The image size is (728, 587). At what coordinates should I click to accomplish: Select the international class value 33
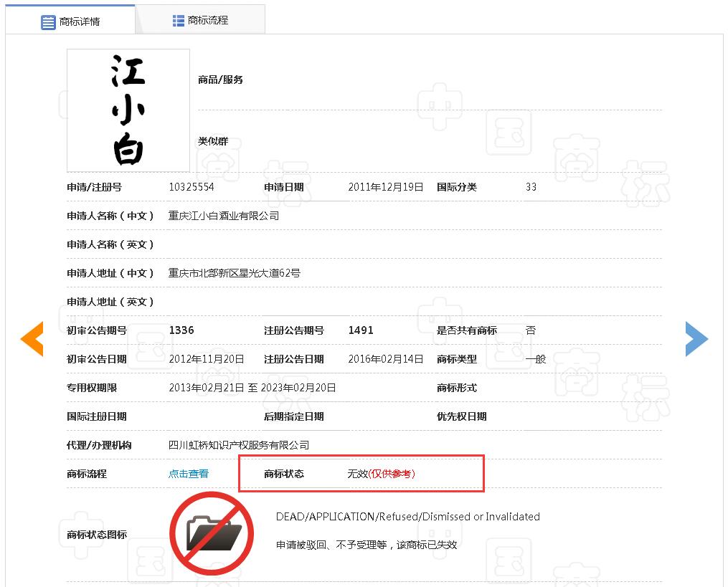[531, 187]
